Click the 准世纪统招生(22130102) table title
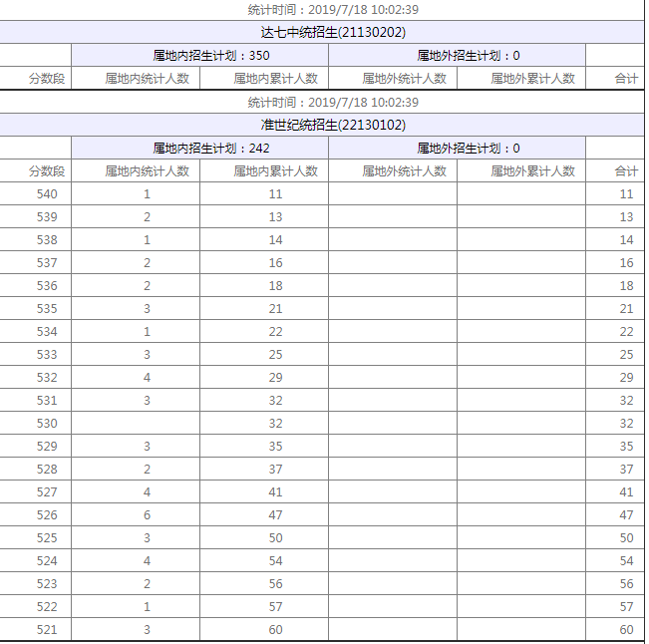Viewport: 649px width, 644px height. [326, 125]
